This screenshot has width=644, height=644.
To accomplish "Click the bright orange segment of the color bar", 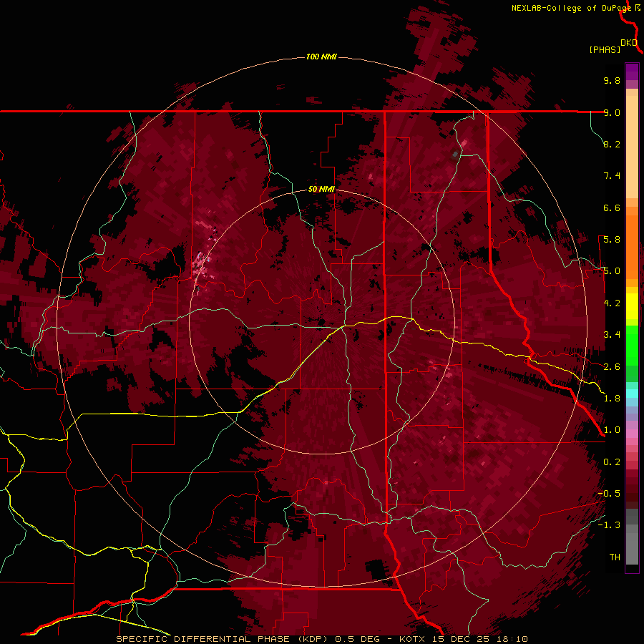I will tap(632, 247).
